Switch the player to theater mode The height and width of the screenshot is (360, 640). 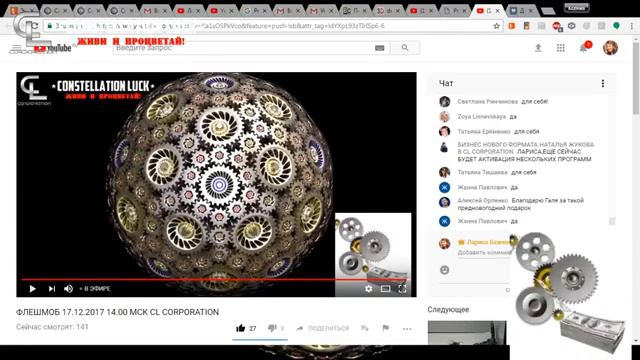385,289
